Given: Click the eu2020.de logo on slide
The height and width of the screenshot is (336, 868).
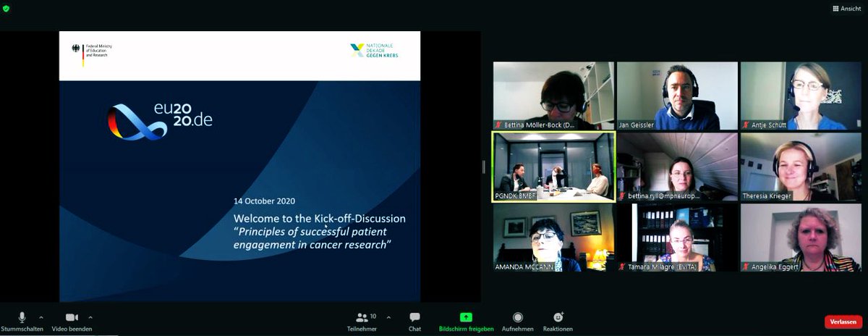Looking at the screenshot, I should [160, 120].
